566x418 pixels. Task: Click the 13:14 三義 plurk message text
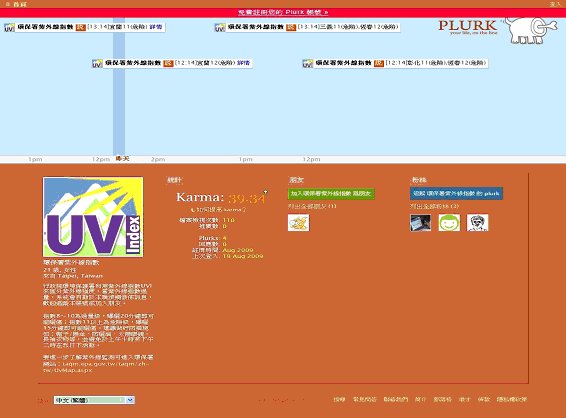click(x=348, y=27)
